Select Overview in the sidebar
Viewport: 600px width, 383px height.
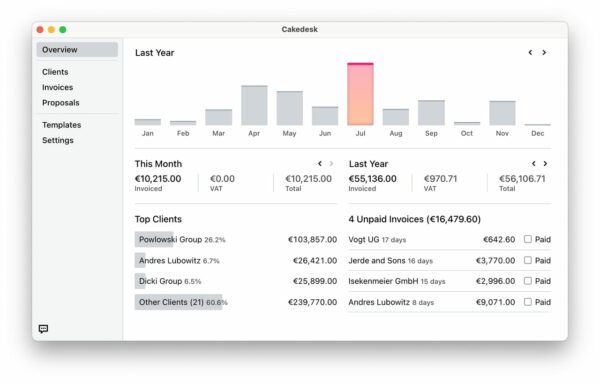click(x=77, y=50)
